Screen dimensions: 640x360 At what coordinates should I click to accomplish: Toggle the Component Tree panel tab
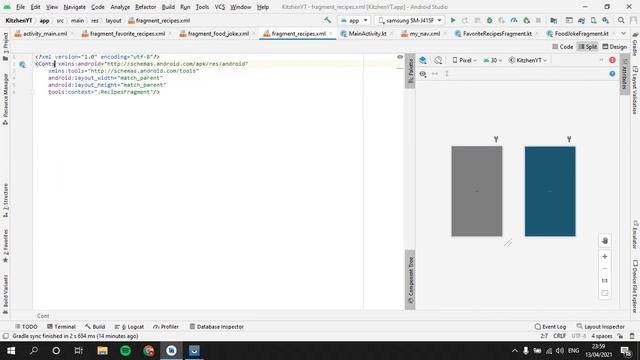[x=411, y=280]
